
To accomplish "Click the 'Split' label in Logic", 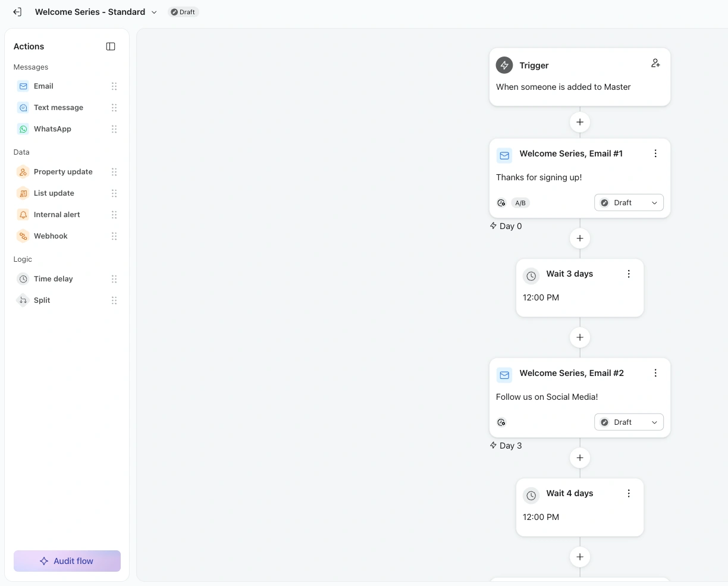I will [x=42, y=300].
